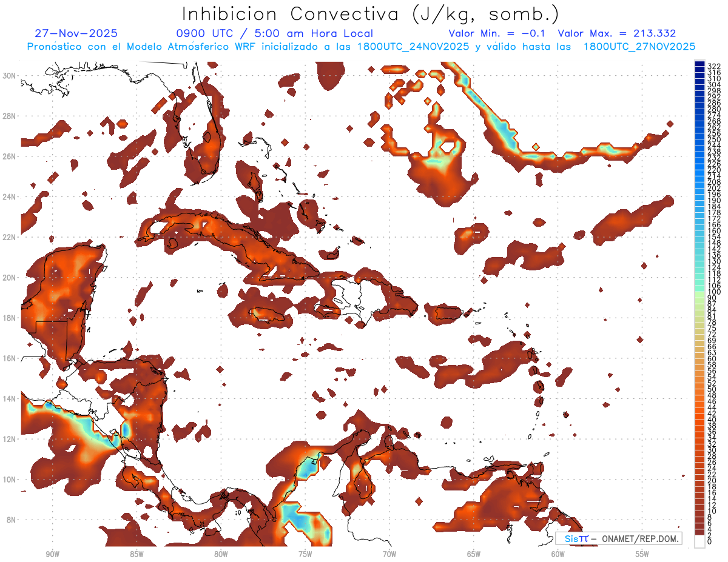The image size is (728, 562).
Task: Click the latitude label "8N"
Action: pyautogui.click(x=12, y=520)
